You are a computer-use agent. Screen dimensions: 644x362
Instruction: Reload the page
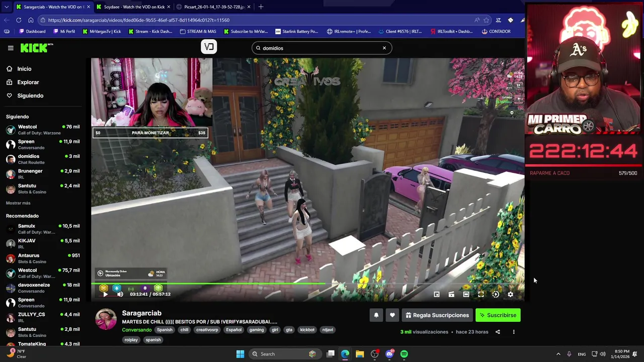coord(19,20)
